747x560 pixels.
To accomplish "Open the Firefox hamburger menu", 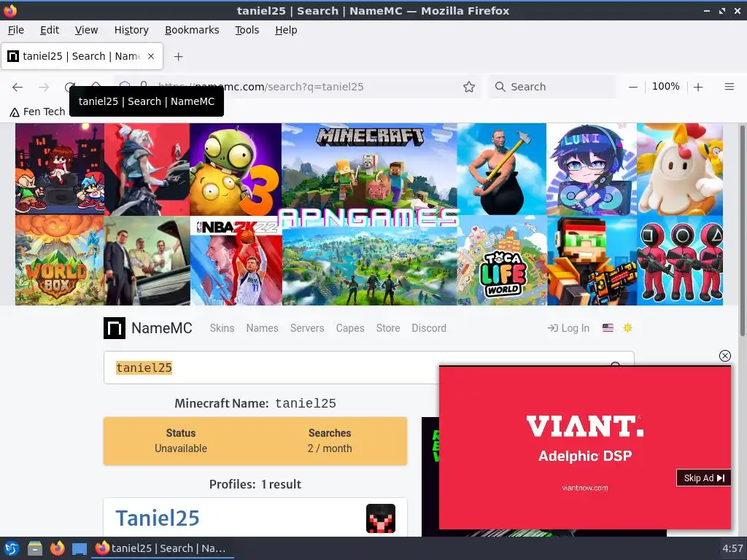I will (x=729, y=87).
